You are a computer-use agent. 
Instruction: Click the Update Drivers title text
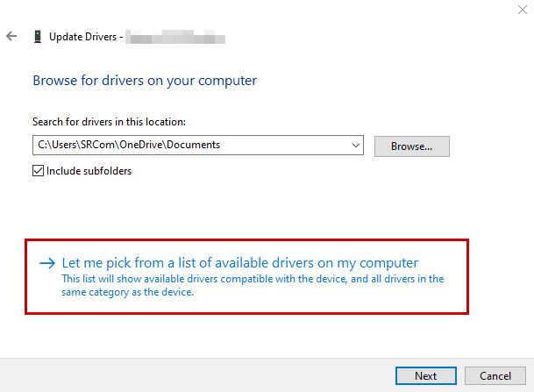click(x=83, y=37)
